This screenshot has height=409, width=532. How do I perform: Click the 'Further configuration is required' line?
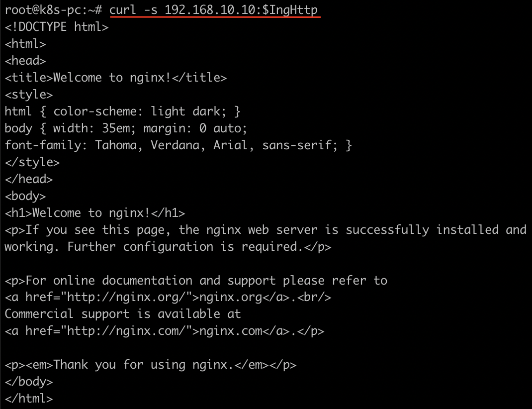pos(168,247)
